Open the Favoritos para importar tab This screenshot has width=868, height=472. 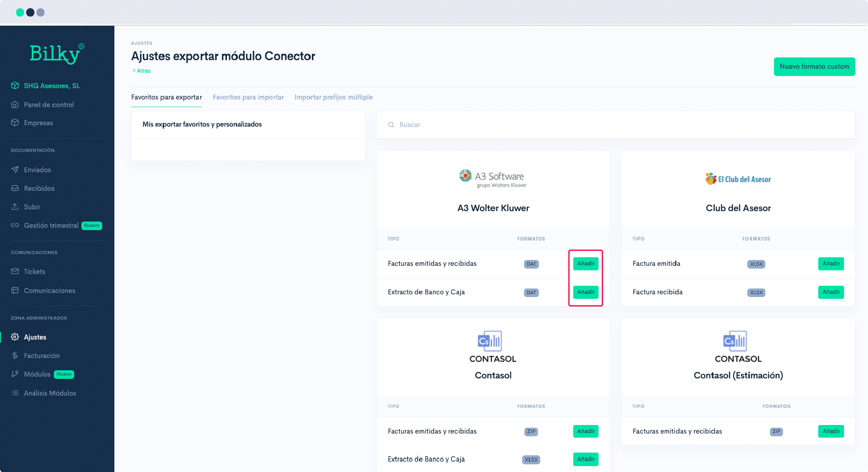pos(248,97)
